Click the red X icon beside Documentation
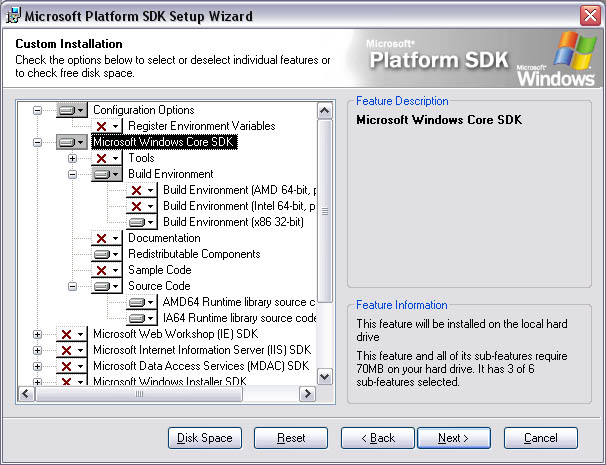Viewport: 606px width, 465px height. click(x=107, y=238)
